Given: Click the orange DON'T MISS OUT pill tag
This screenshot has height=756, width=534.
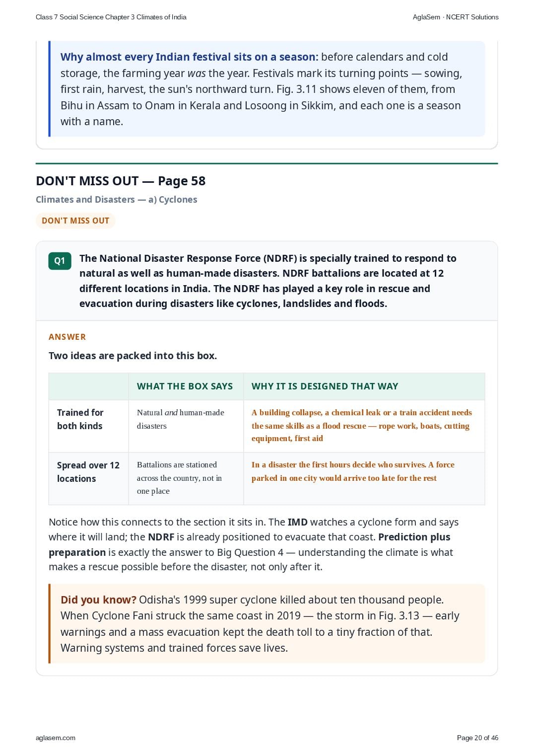Looking at the screenshot, I should [75, 221].
